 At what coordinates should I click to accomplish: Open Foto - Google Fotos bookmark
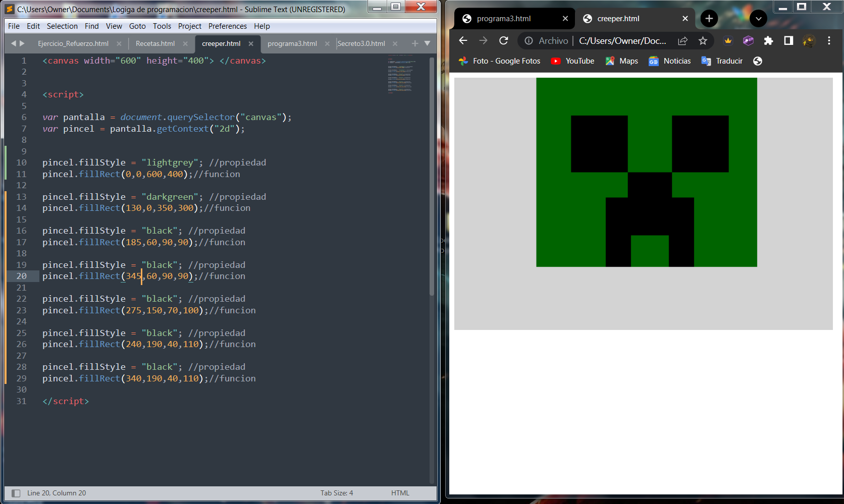tap(499, 61)
